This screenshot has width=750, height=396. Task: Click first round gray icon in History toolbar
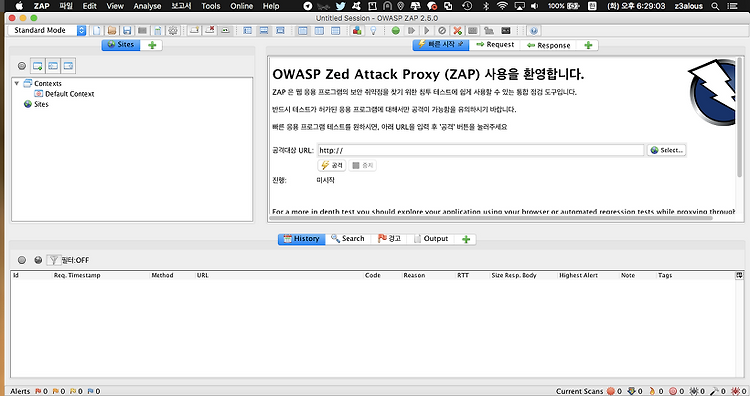click(x=22, y=260)
